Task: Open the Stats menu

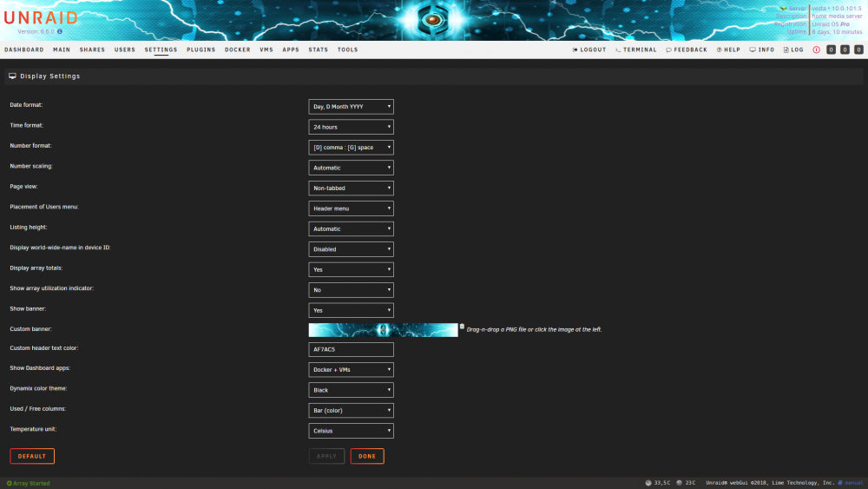Action: (x=319, y=50)
